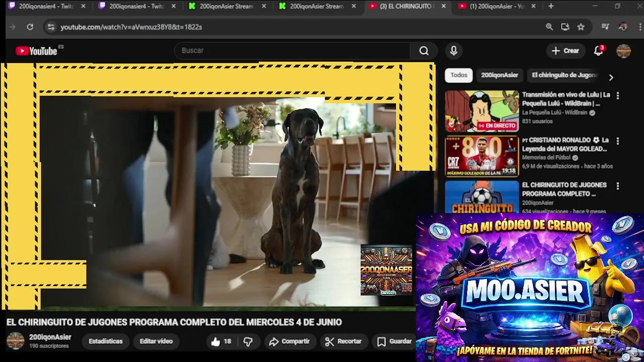Click Editar vídeo button
Screen dimensions: 644x362
[x=156, y=341]
